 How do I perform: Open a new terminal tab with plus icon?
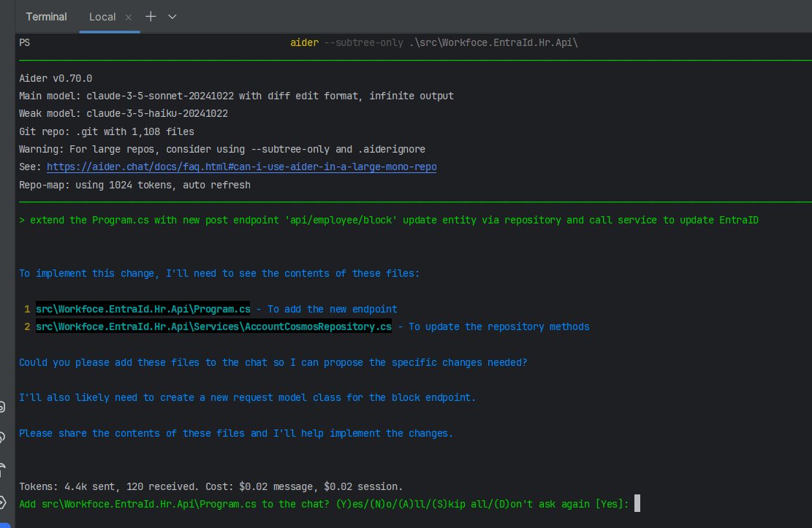click(x=151, y=16)
